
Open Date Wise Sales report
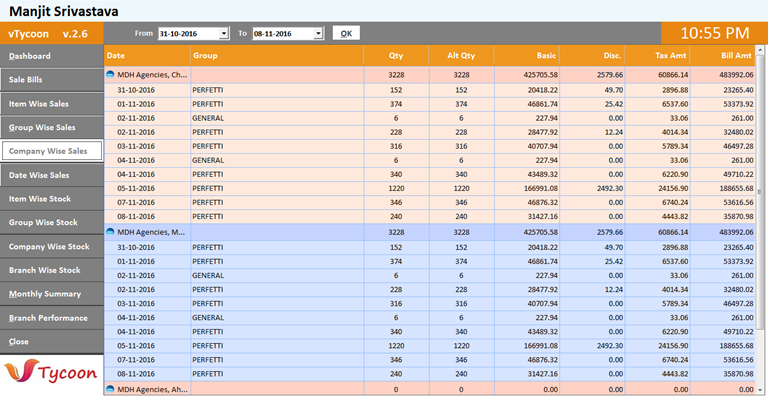coord(51,175)
